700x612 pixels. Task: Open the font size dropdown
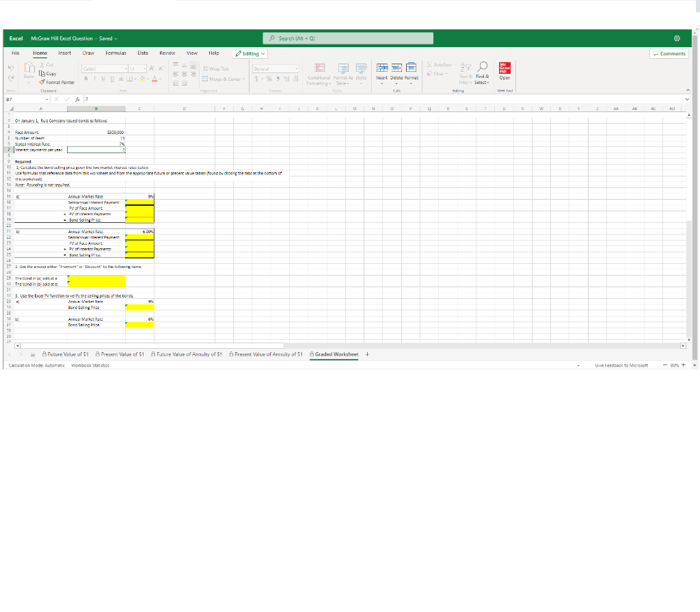(143, 68)
